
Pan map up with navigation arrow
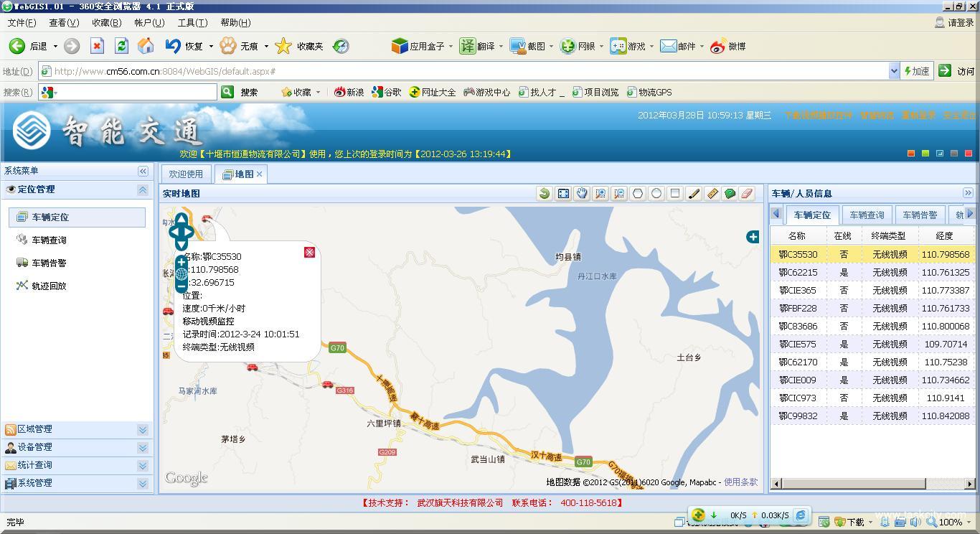(182, 218)
